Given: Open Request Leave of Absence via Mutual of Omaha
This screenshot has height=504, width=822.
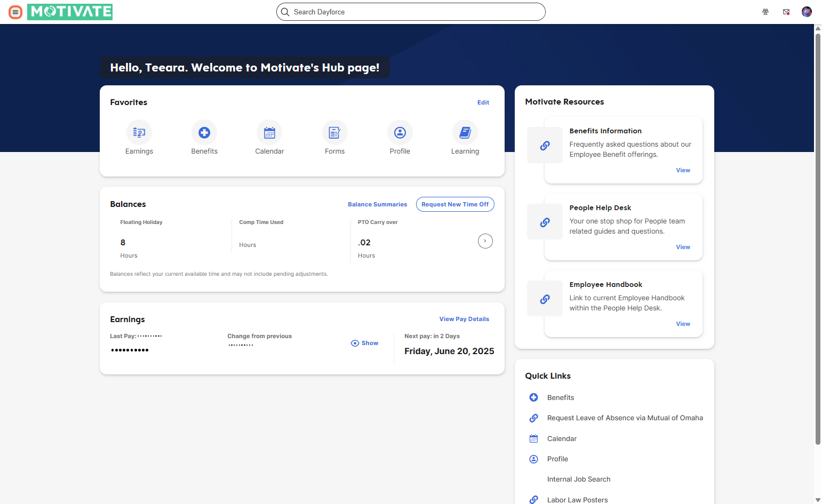Looking at the screenshot, I should [625, 418].
